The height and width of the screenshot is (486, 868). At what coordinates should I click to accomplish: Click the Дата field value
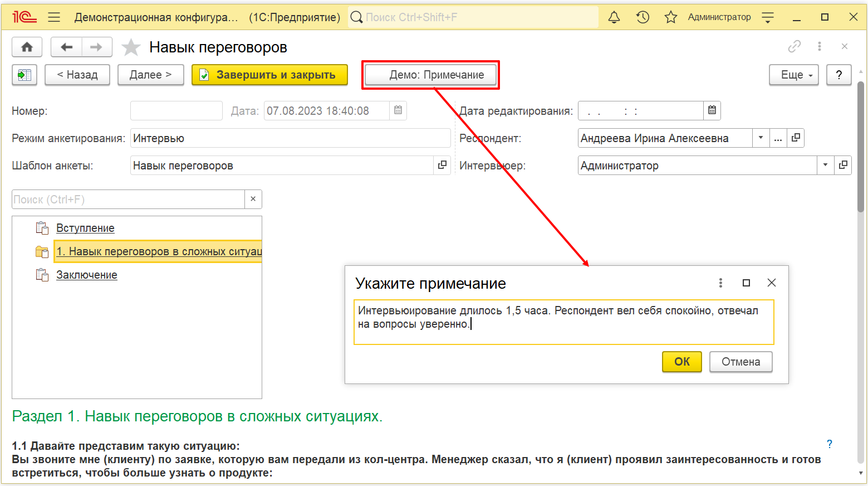pos(327,110)
